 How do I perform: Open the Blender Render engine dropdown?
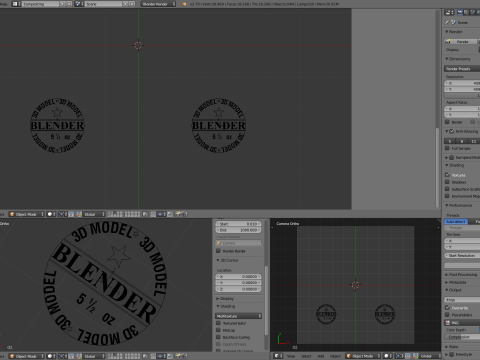158,4
